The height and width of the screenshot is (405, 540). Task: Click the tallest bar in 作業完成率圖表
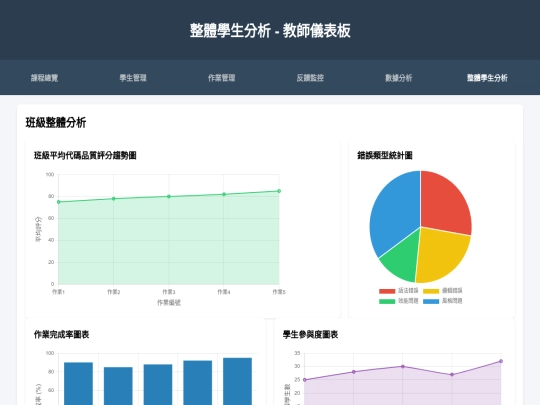click(237, 382)
